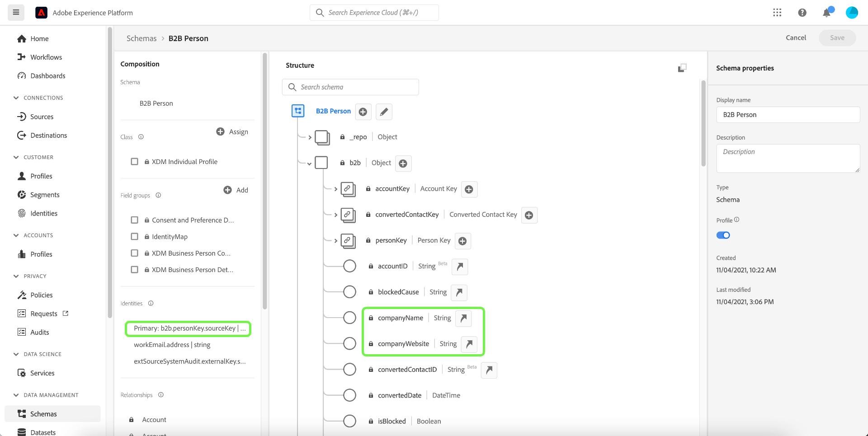Click the Composition panel vertical scrollbar
Screen dimensions: 868x436
pyautogui.click(x=265, y=181)
